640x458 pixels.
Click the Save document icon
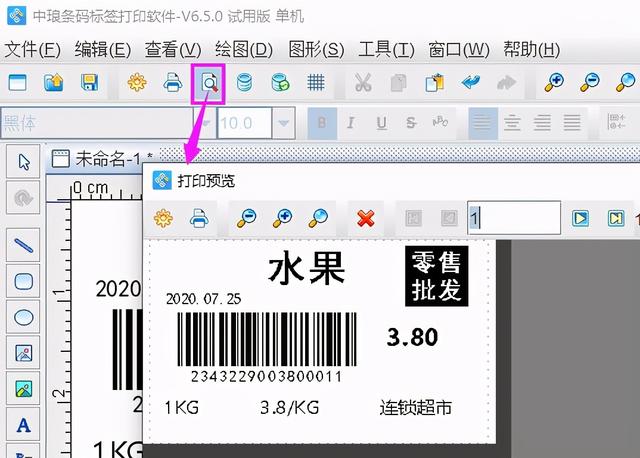pos(89,83)
